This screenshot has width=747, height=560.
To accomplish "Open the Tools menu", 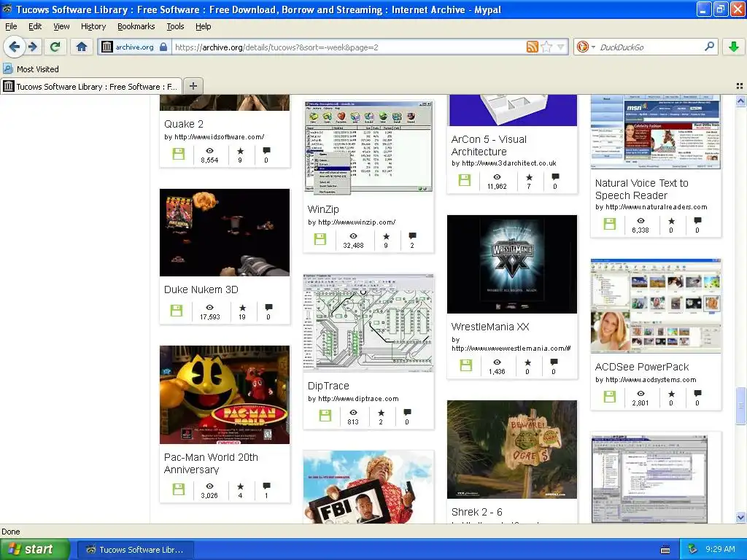I will pyautogui.click(x=175, y=26).
